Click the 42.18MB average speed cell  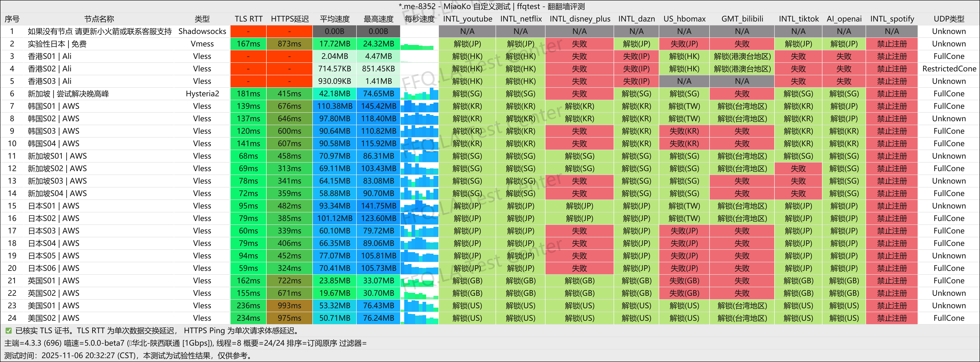click(334, 94)
